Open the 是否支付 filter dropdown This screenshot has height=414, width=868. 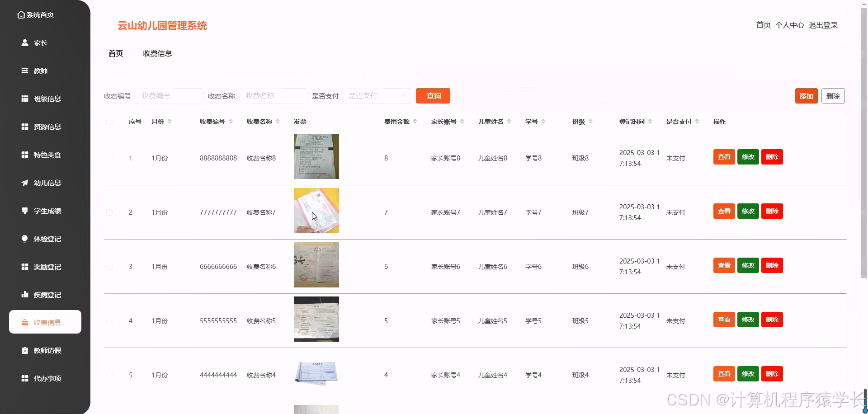click(x=377, y=96)
